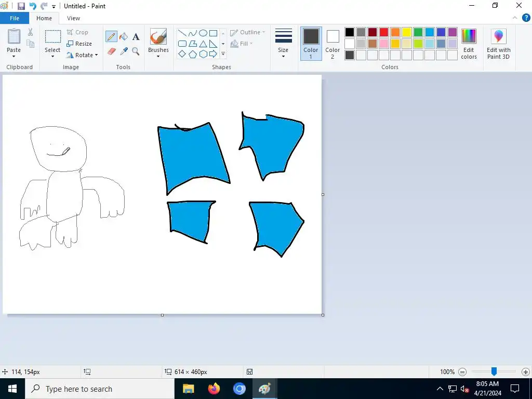The width and height of the screenshot is (532, 399).
Task: Click Brushes tool button
Action: (x=158, y=37)
